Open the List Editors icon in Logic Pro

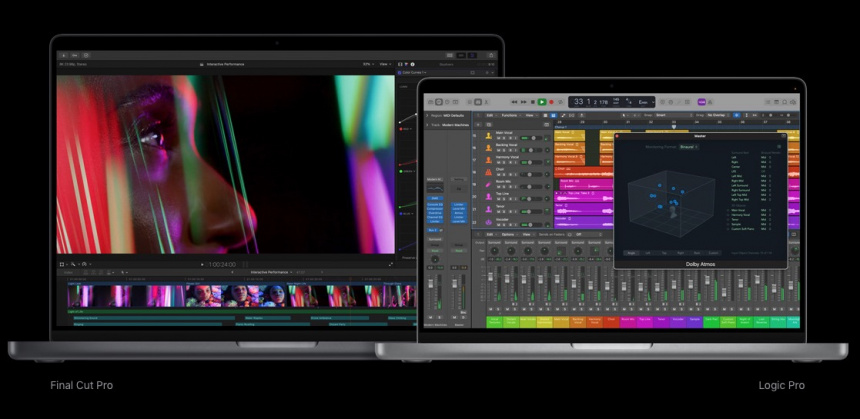pos(768,102)
